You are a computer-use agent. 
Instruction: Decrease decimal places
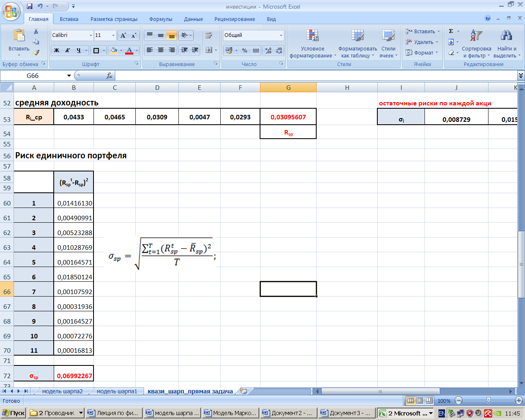(x=279, y=50)
